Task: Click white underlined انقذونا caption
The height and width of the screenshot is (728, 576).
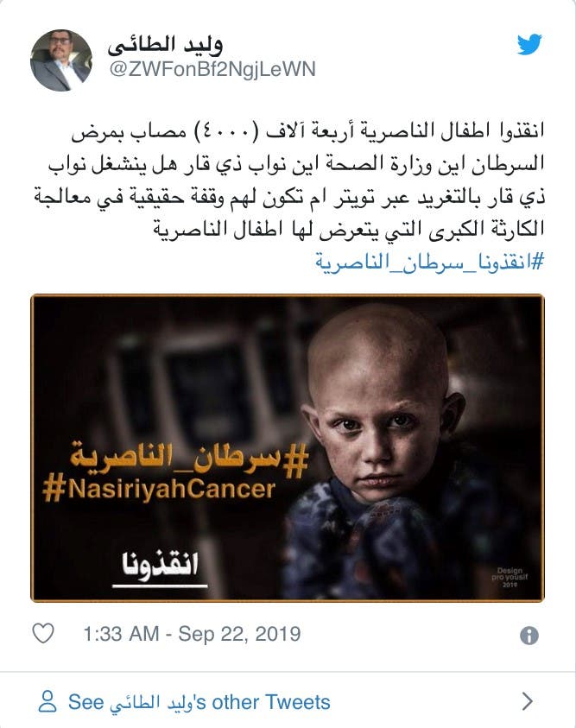Action: (x=160, y=567)
